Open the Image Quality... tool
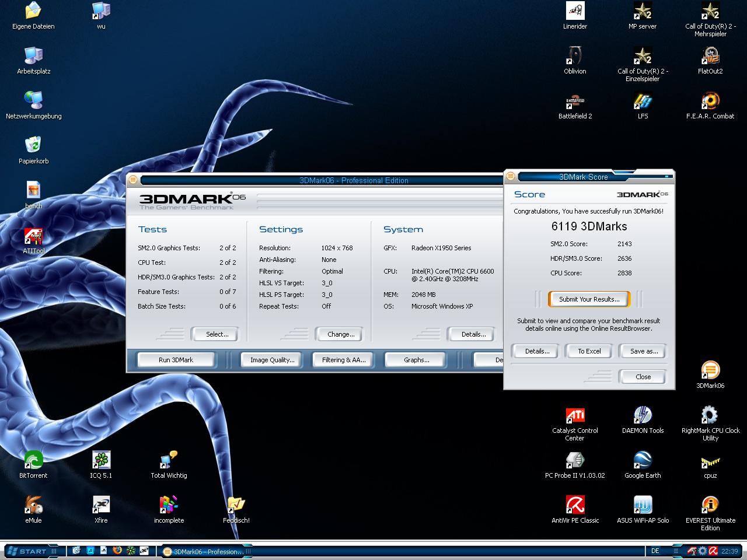 point(273,360)
